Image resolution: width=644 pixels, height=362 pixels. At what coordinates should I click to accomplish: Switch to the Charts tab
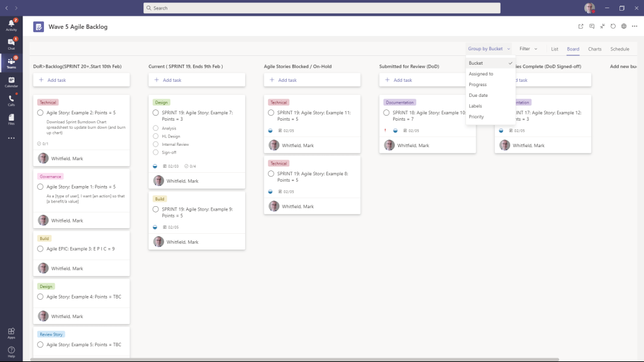[595, 48]
